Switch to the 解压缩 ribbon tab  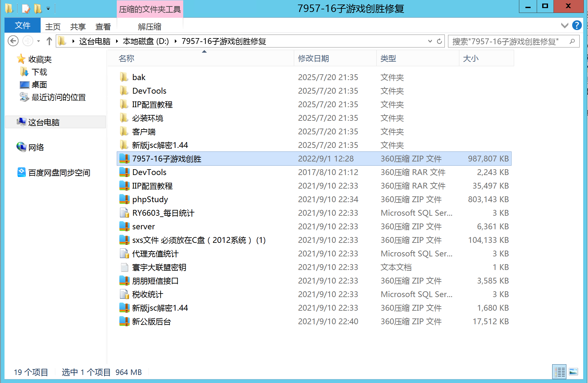click(x=150, y=26)
